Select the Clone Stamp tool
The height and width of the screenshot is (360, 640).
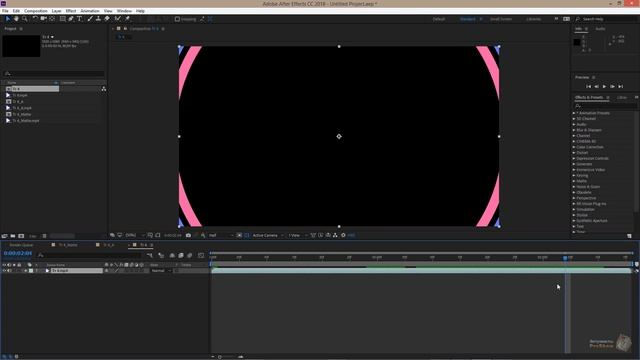(x=98, y=19)
